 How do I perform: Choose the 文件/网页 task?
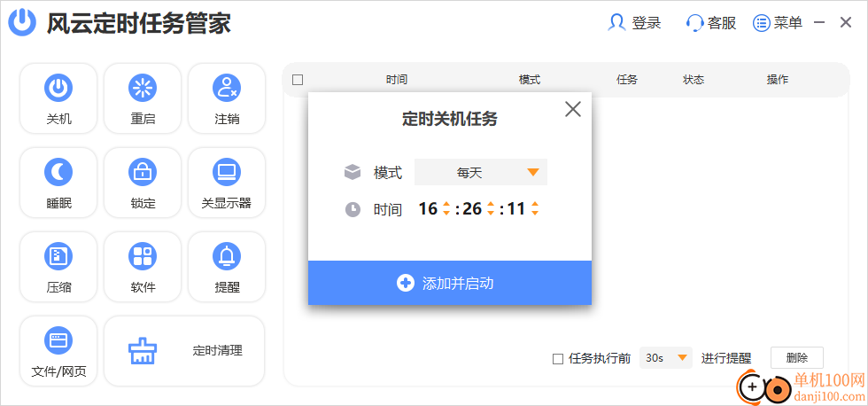58,351
